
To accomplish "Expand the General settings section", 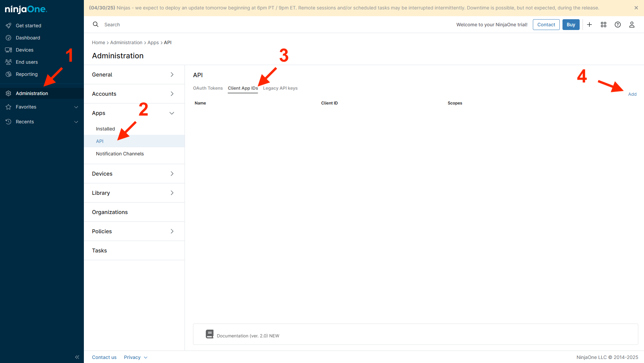I will pyautogui.click(x=172, y=74).
